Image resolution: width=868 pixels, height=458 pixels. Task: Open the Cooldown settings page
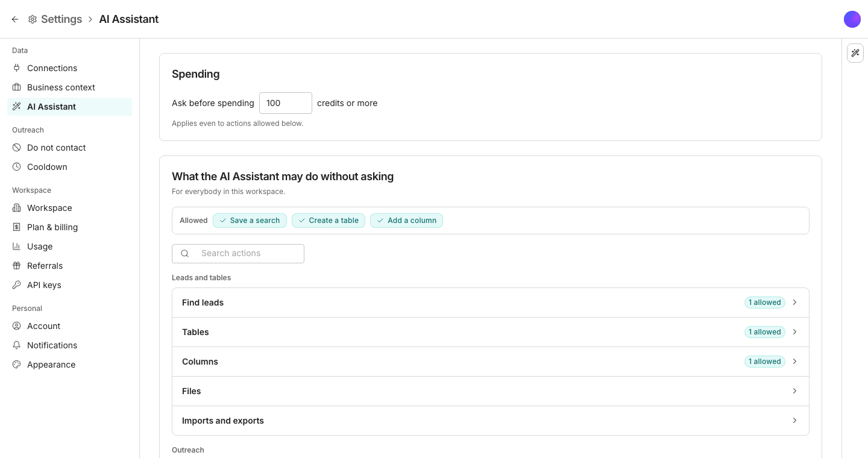(x=69, y=167)
